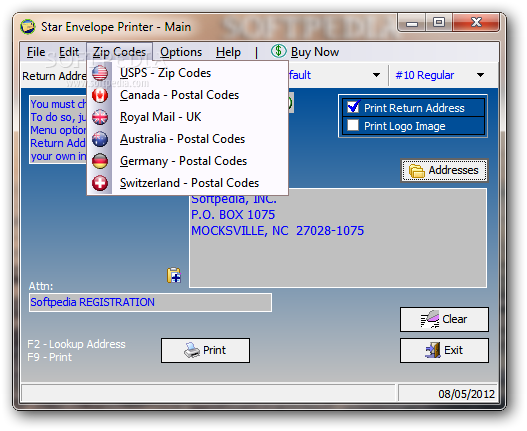Choose Switzerland - Postal Codes
The height and width of the screenshot is (431, 527).
coord(188,183)
